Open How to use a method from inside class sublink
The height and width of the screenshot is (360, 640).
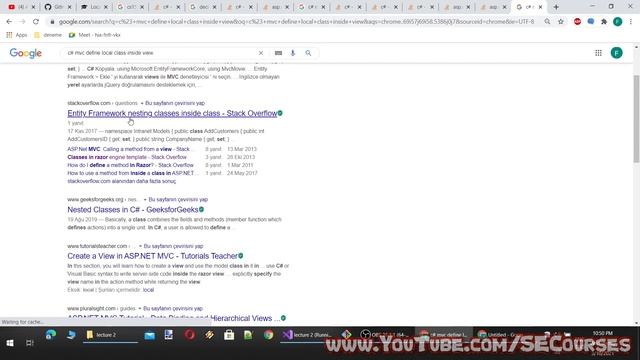click(x=131, y=173)
